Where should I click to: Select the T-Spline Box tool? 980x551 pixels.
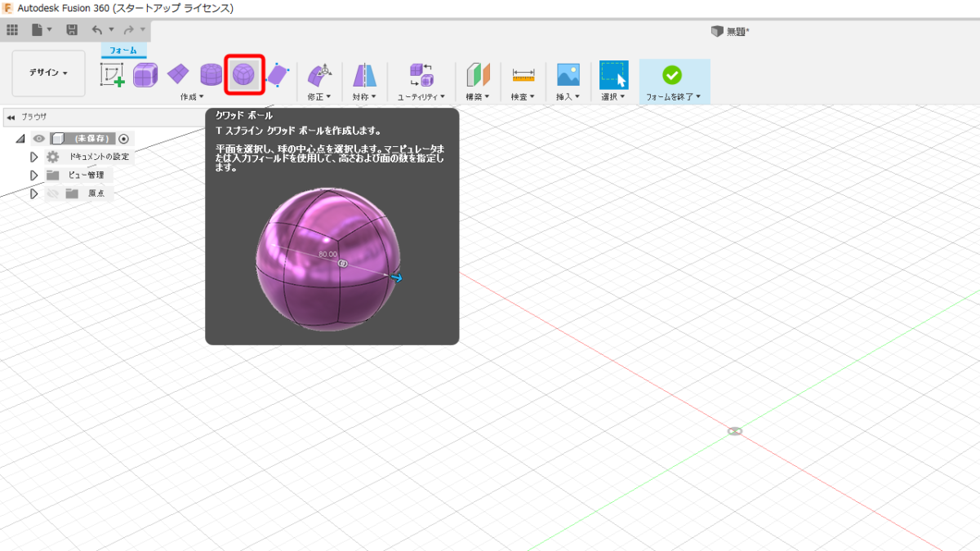click(x=145, y=75)
